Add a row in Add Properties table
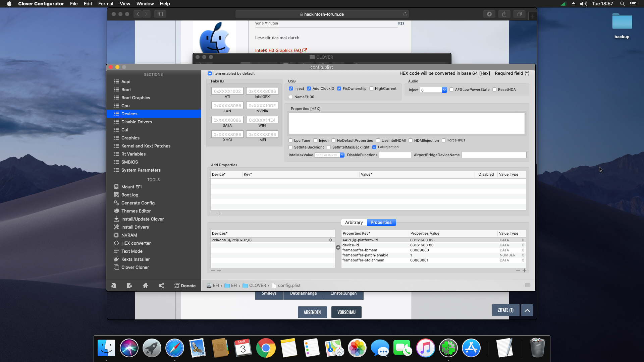 click(x=219, y=213)
